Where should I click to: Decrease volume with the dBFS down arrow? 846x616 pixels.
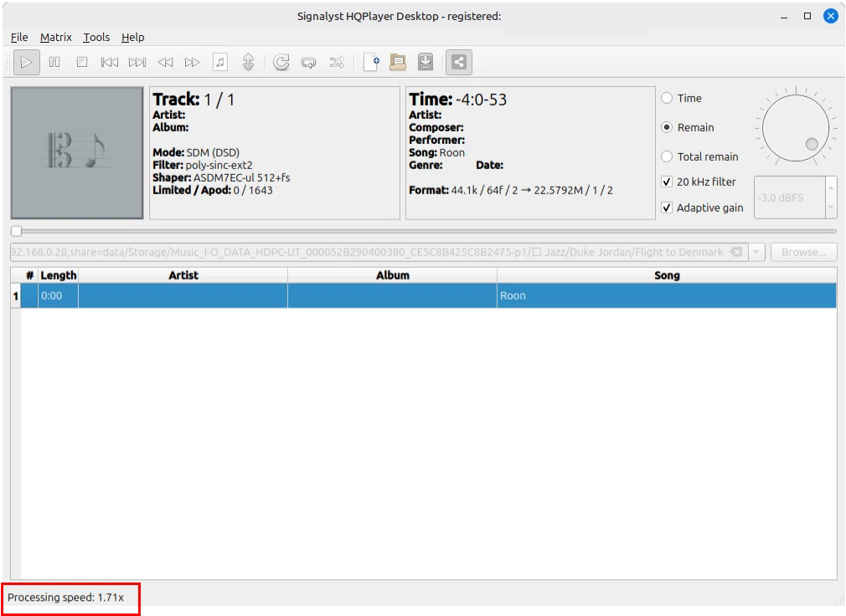[x=831, y=208]
